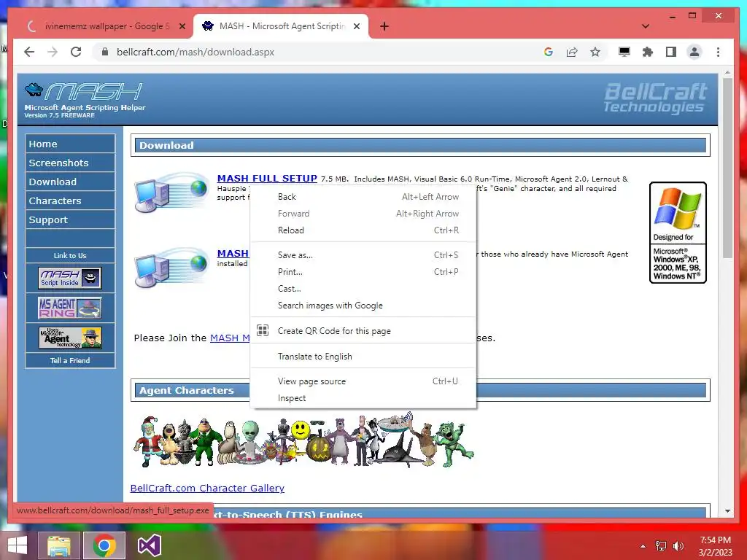Click the Uses Microsoft Agent Technology badge
747x560 pixels.
pyautogui.click(x=70, y=338)
